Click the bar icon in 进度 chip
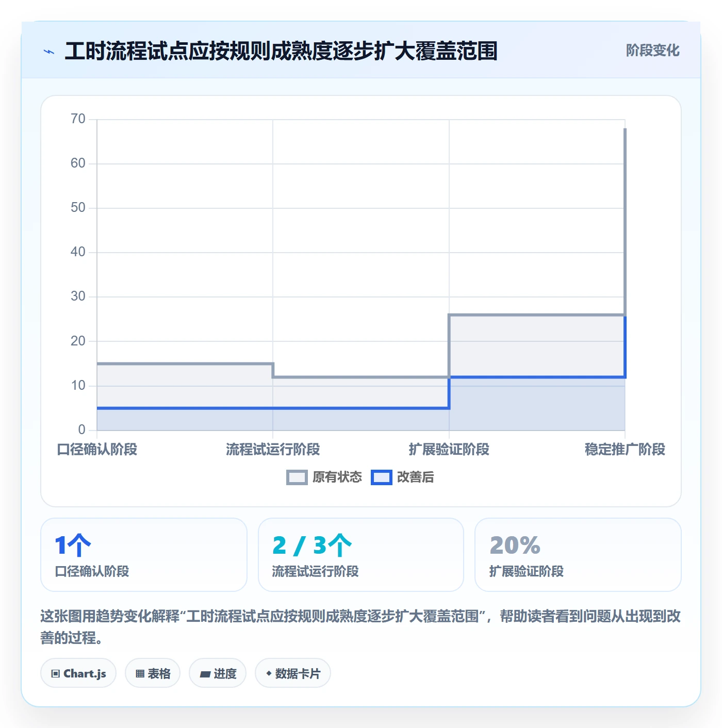Image resolution: width=722 pixels, height=728 pixels. pyautogui.click(x=205, y=674)
